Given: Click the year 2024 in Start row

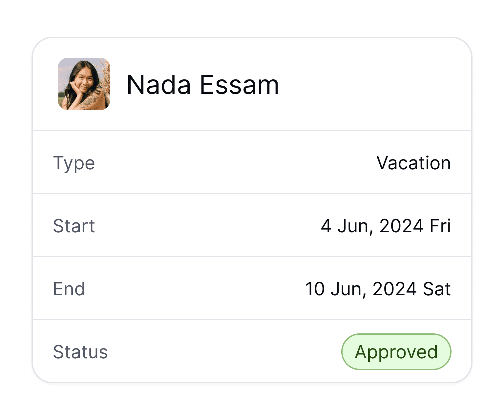Looking at the screenshot, I should (401, 226).
